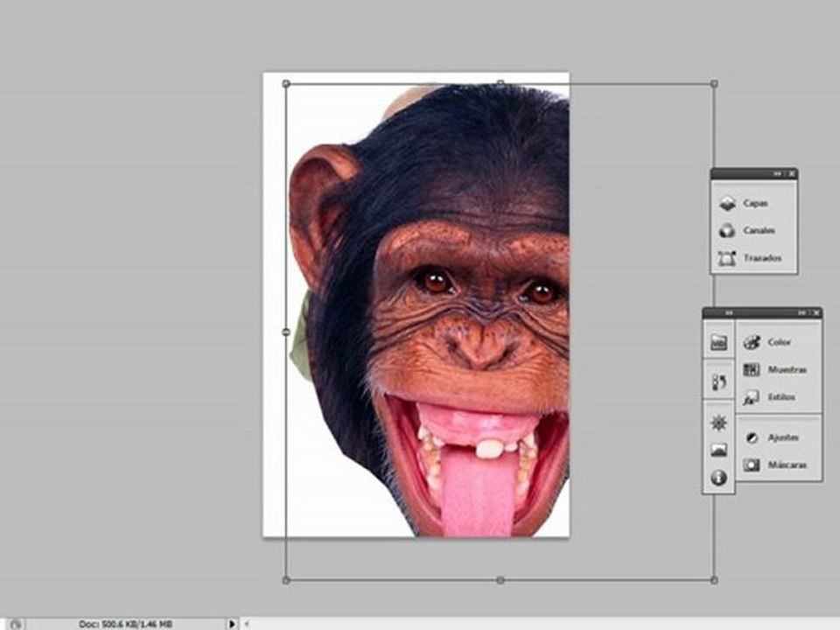Click the top-left transform handle
This screenshot has width=840, height=630.
point(286,84)
